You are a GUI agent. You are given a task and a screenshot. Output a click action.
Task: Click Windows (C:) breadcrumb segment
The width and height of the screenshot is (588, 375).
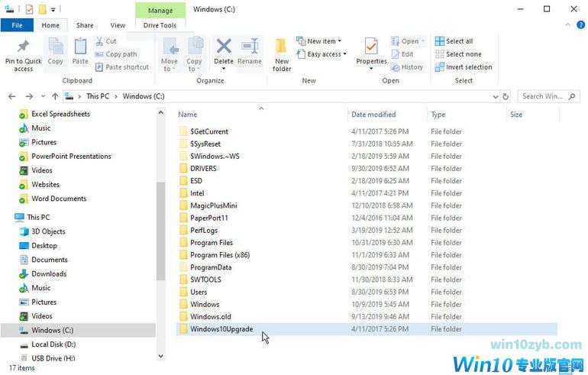pyautogui.click(x=144, y=96)
